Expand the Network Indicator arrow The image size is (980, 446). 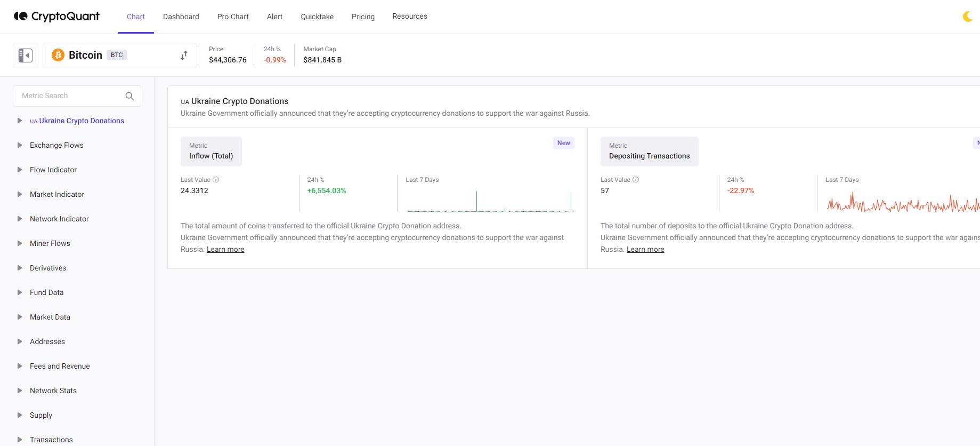pos(20,219)
